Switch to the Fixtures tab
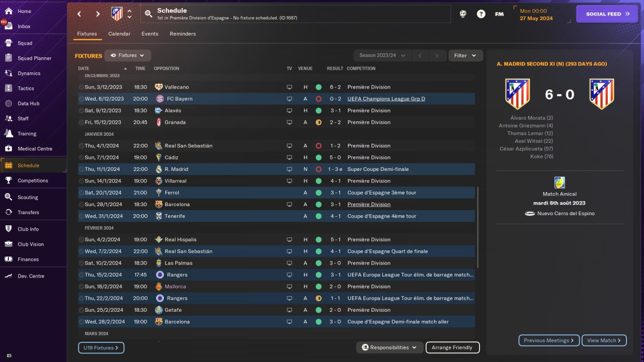This screenshot has height=362, width=644. 87,34
